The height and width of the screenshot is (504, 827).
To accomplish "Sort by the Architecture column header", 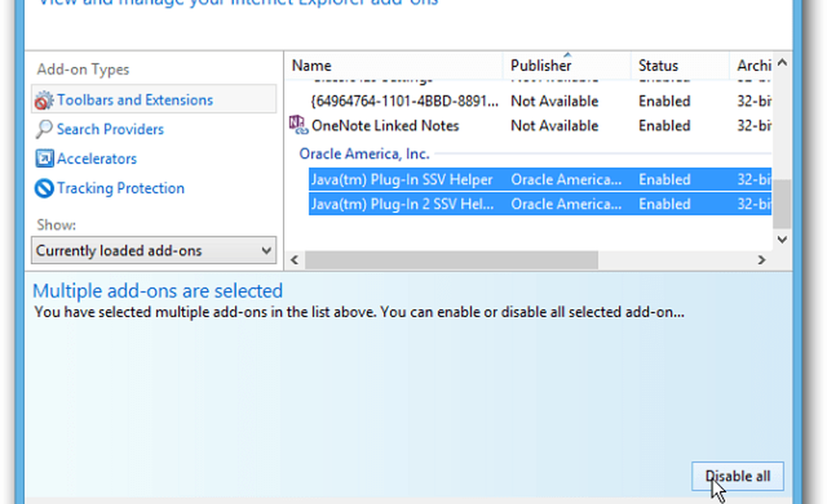I will tap(751, 65).
